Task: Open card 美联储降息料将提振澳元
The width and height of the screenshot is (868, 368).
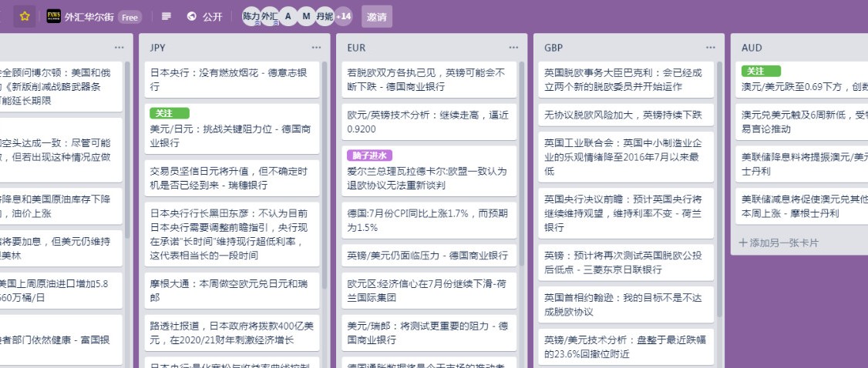Action: [802, 164]
